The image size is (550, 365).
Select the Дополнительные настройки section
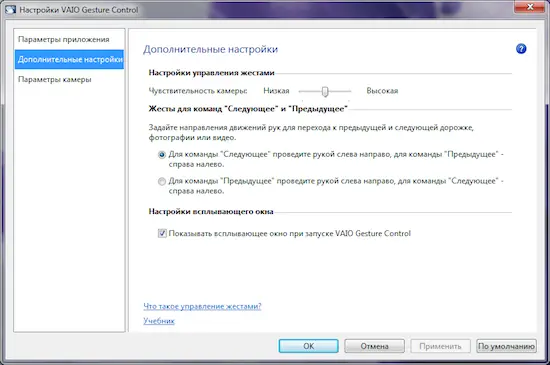pos(69,59)
